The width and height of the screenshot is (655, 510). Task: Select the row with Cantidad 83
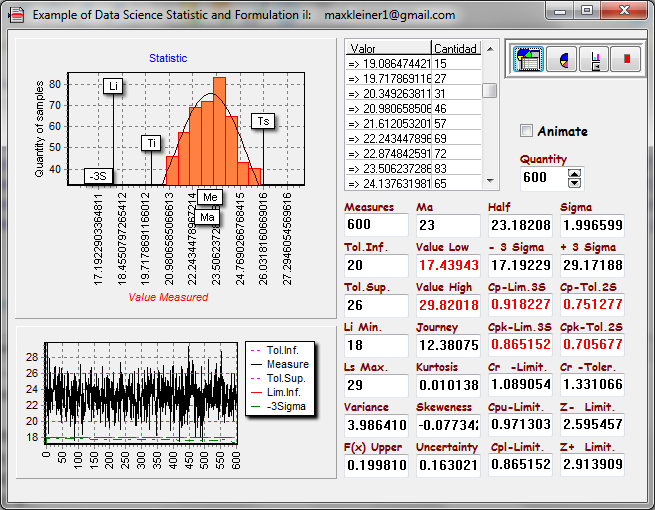412,168
